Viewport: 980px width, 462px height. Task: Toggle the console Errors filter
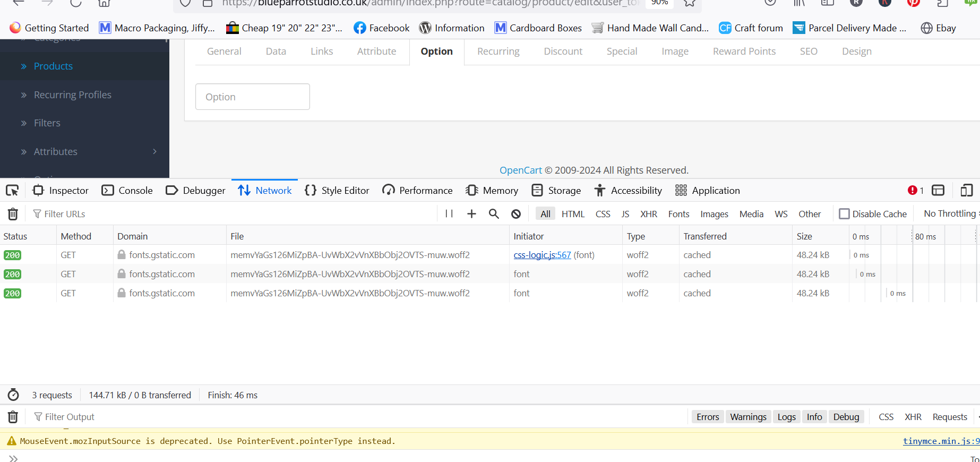coord(708,417)
